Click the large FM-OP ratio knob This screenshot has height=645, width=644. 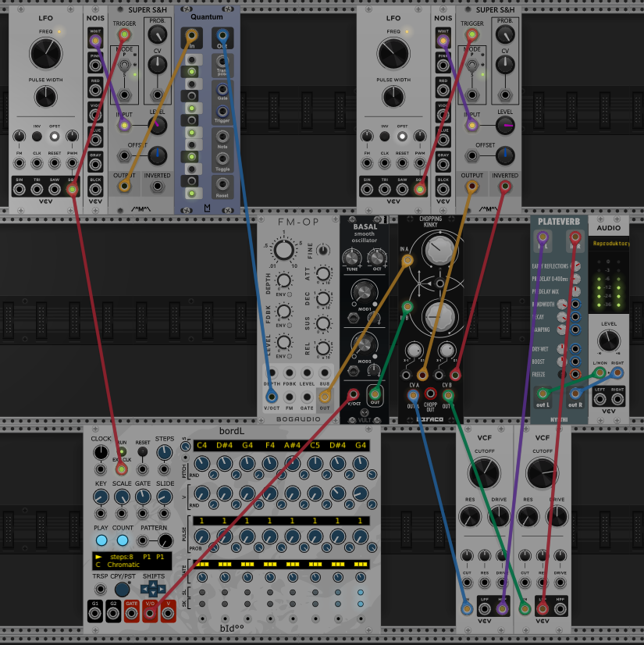(x=284, y=250)
